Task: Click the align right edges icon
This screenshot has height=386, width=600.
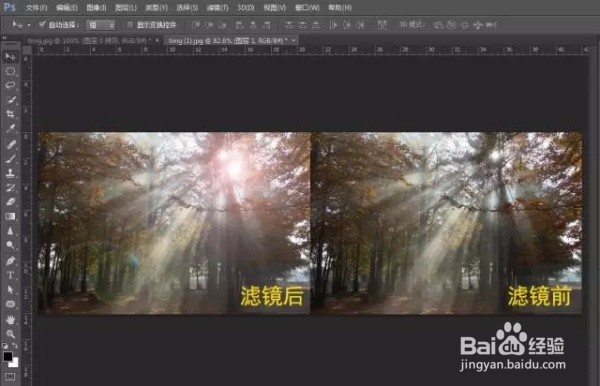Action: [267, 25]
